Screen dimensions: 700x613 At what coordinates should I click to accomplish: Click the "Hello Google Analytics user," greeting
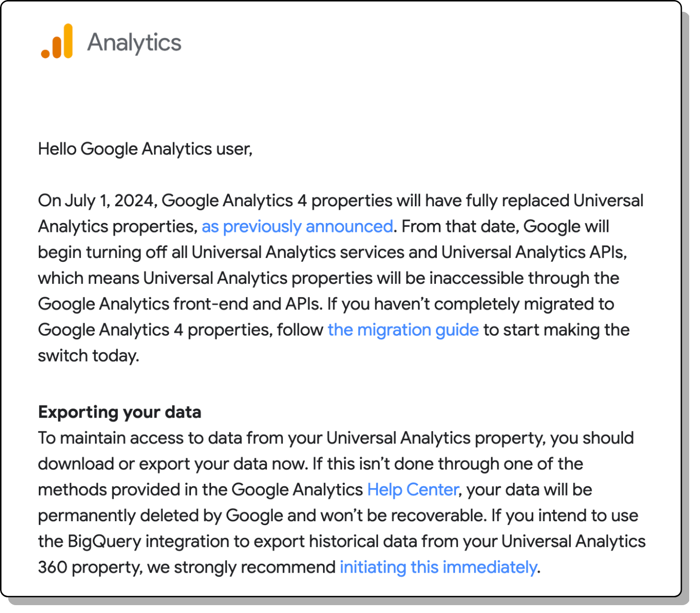(x=145, y=149)
